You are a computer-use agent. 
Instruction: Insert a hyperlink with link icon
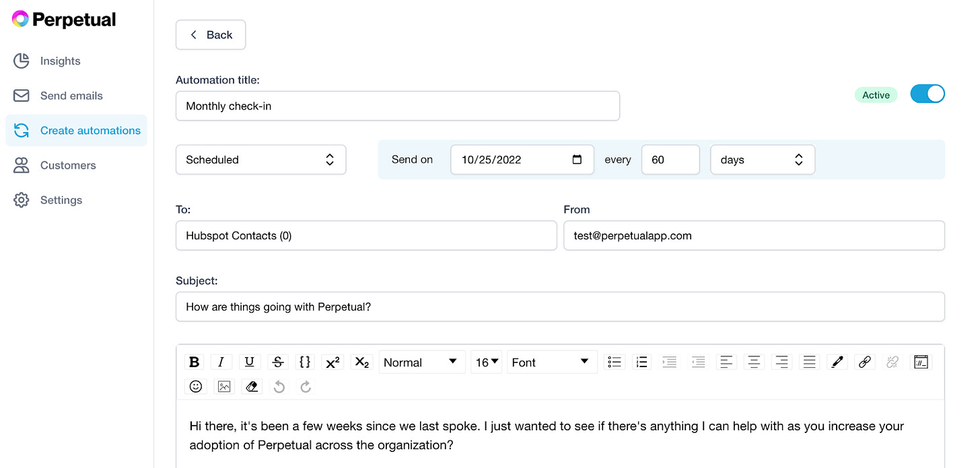(x=865, y=362)
